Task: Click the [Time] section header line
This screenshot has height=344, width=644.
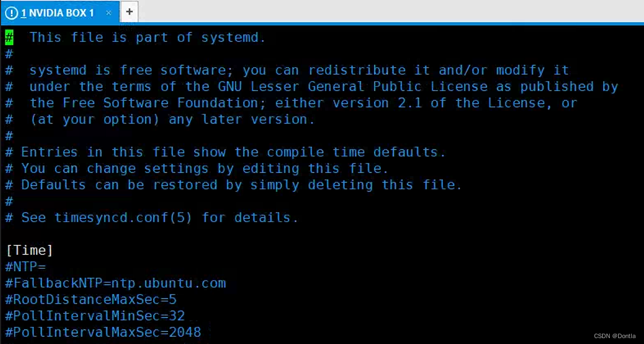Action: coord(29,251)
